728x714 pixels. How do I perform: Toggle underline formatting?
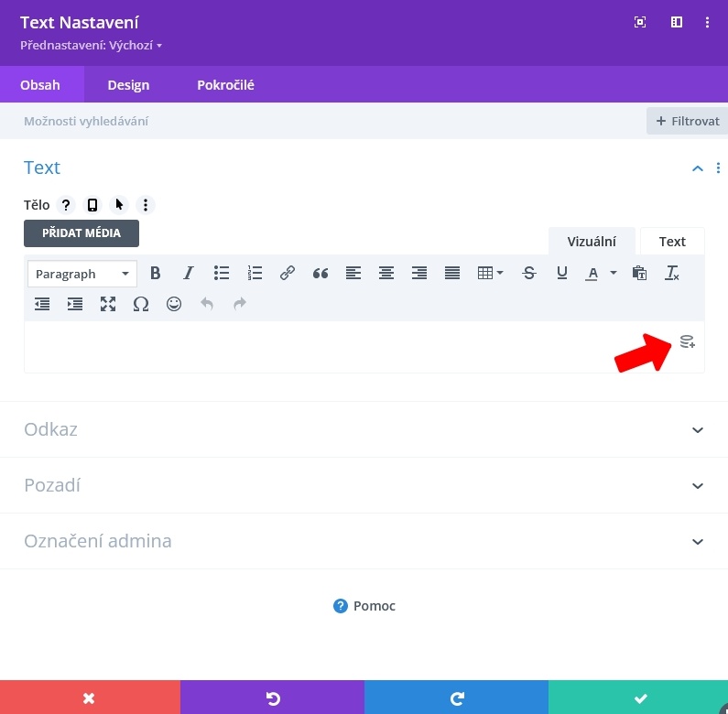point(562,273)
